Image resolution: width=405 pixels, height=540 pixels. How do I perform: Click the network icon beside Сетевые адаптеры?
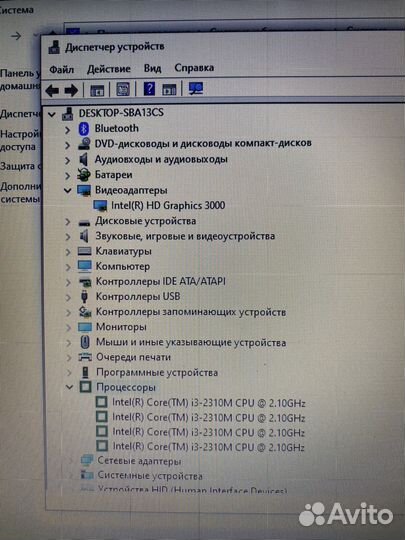coord(87,460)
